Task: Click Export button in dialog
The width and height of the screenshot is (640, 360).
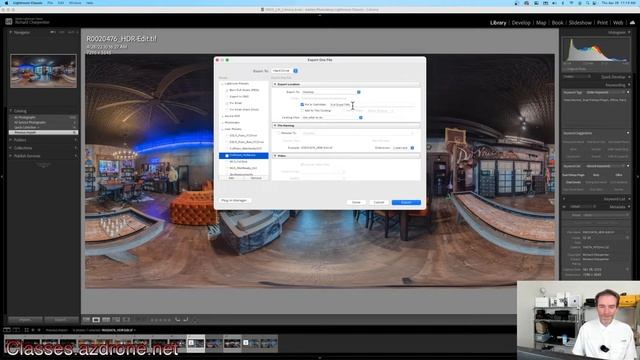Action: 406,202
